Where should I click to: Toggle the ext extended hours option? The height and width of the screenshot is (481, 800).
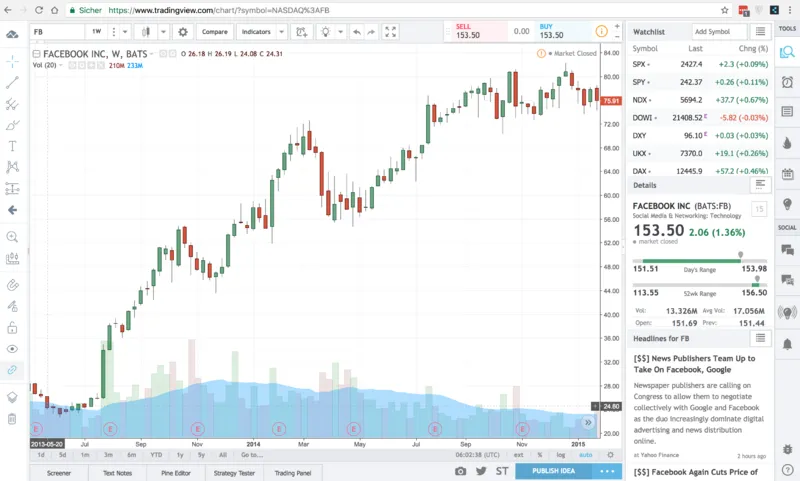[518, 454]
